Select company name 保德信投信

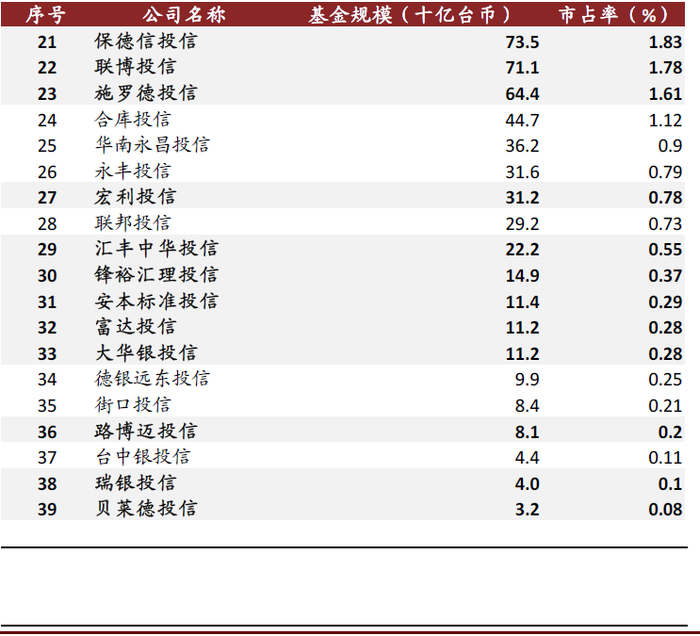click(x=146, y=41)
